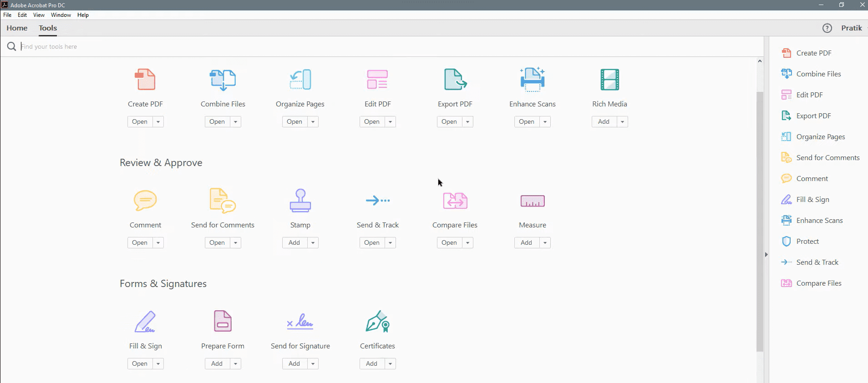Click Add button under Rich Media
This screenshot has height=383, width=868.
click(604, 121)
